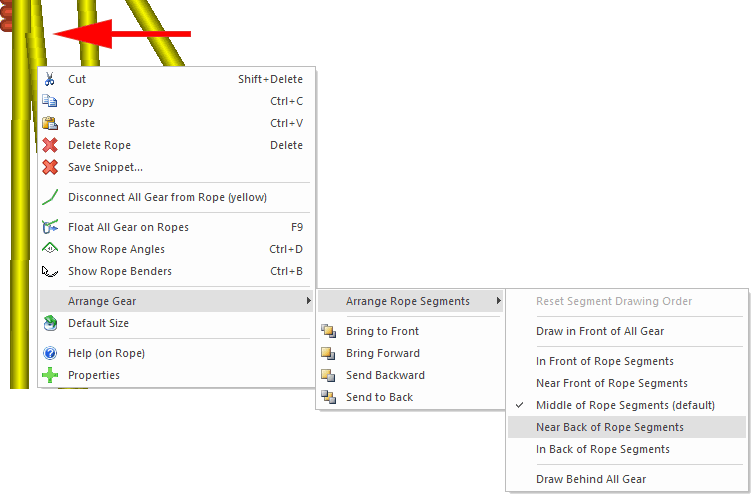Open Help (on Rope)
The width and height of the screenshot is (751, 494).
106,353
